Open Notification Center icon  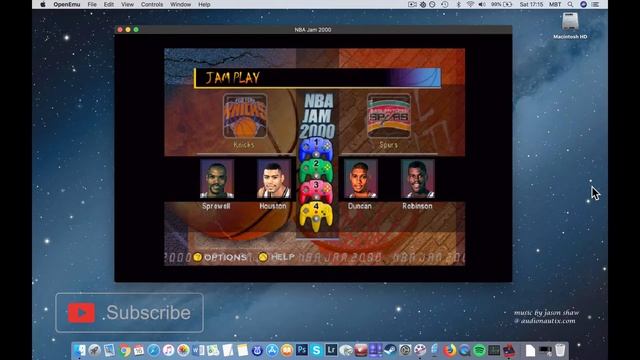point(596,4)
